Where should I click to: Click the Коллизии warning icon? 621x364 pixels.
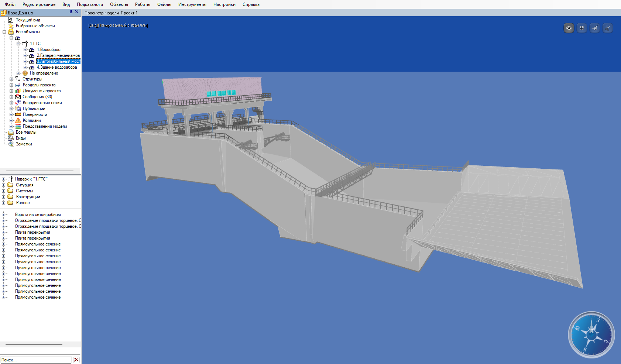pos(18,120)
